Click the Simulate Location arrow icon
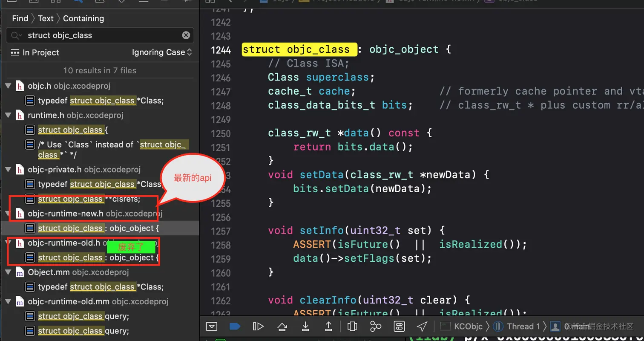 tap(422, 327)
